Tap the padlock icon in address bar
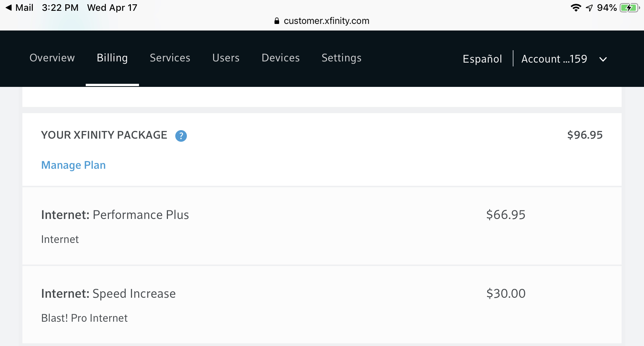Screen dimensions: 644x346 point(276,21)
